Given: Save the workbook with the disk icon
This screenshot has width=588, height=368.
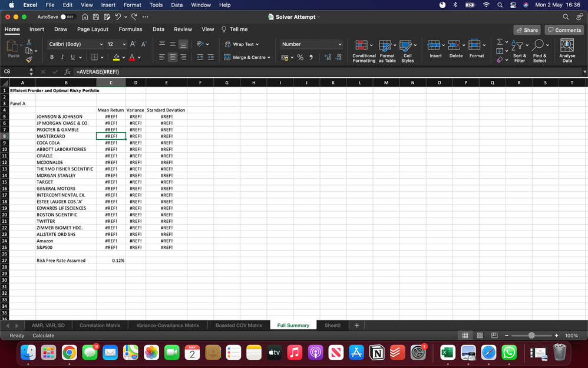Looking at the screenshot, I should 96,17.
